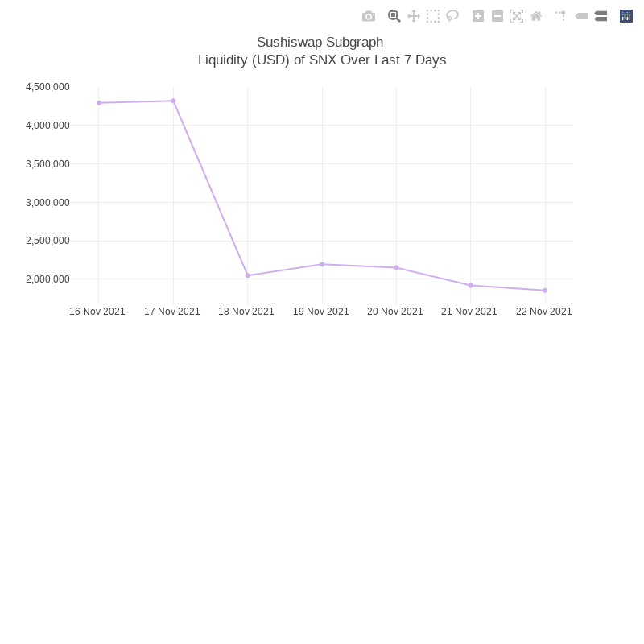
Task: Click the 22 Nov 2021 data point
Action: tap(545, 291)
